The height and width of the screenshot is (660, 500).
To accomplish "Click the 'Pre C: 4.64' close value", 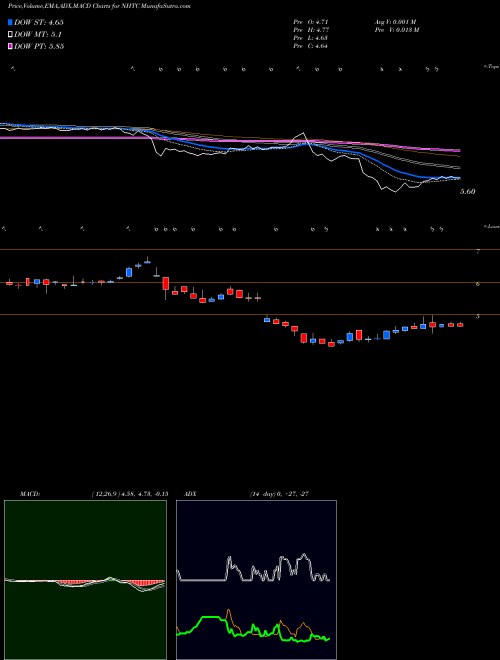I will coord(311,46).
